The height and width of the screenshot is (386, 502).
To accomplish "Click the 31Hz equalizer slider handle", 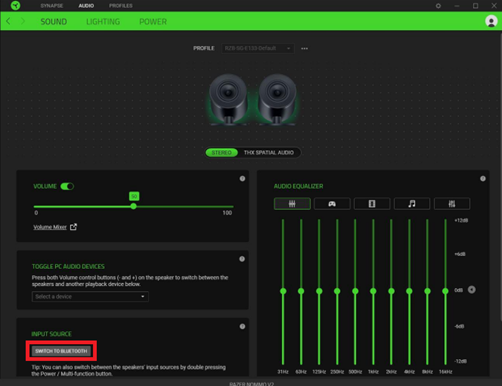I will [x=283, y=291].
